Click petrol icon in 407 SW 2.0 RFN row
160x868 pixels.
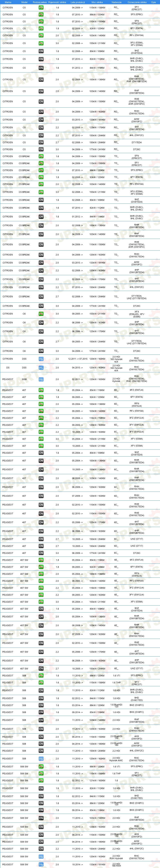[x=41, y=574]
